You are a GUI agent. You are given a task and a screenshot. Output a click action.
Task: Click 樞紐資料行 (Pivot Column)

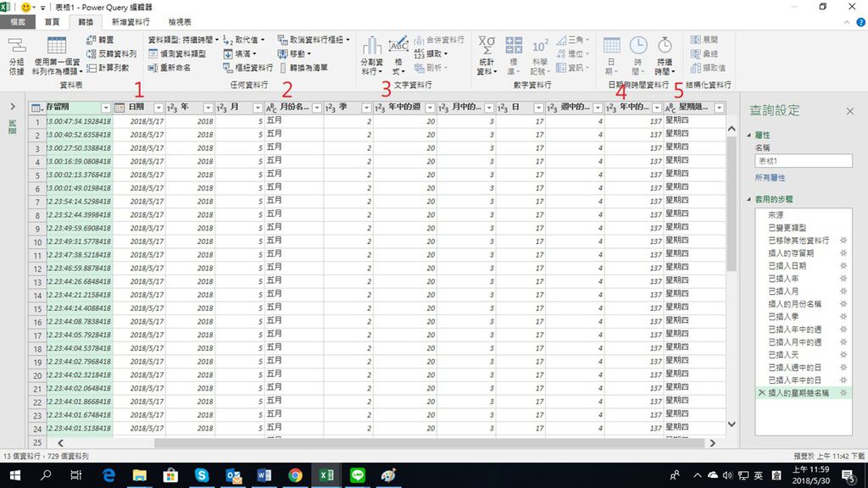248,68
